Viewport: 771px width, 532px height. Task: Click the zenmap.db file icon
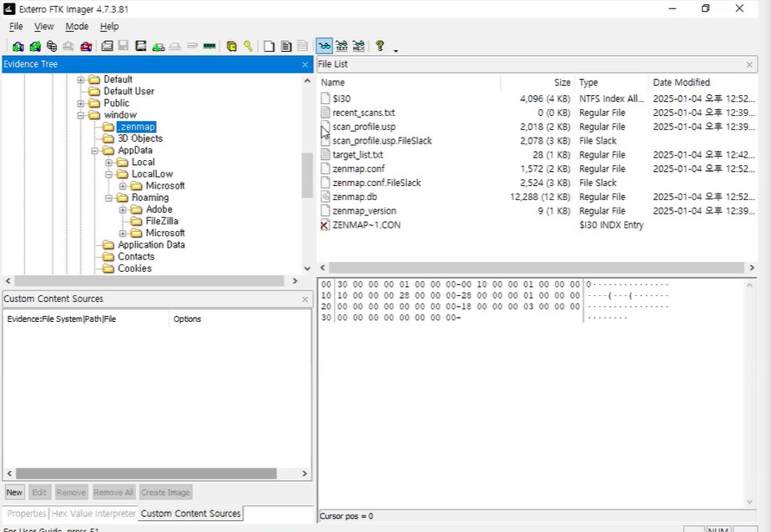tap(325, 197)
